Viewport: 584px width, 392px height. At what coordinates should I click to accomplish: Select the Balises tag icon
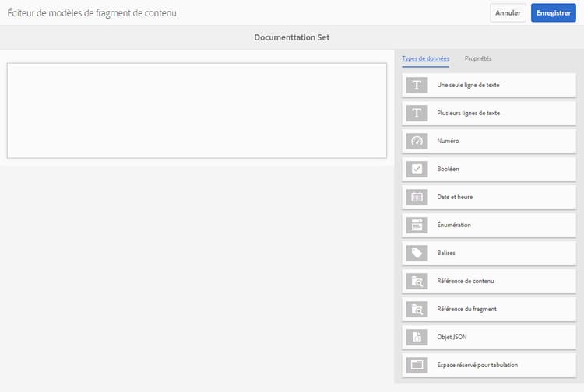click(417, 254)
